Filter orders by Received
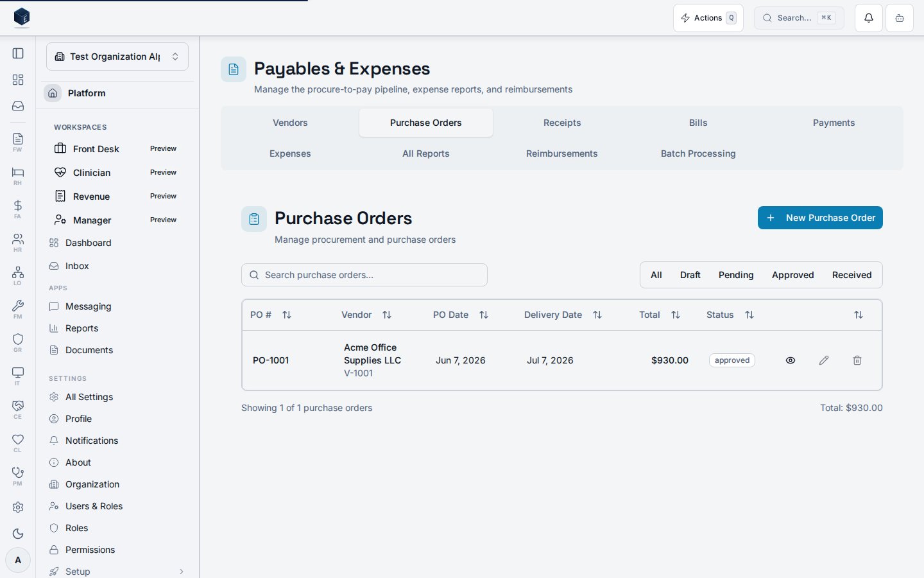 pos(852,275)
